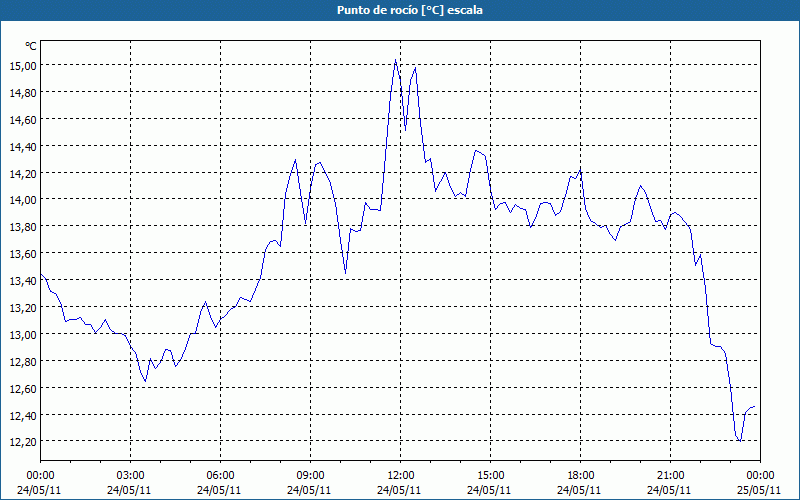Click the 03:00 time axis label

131,476
